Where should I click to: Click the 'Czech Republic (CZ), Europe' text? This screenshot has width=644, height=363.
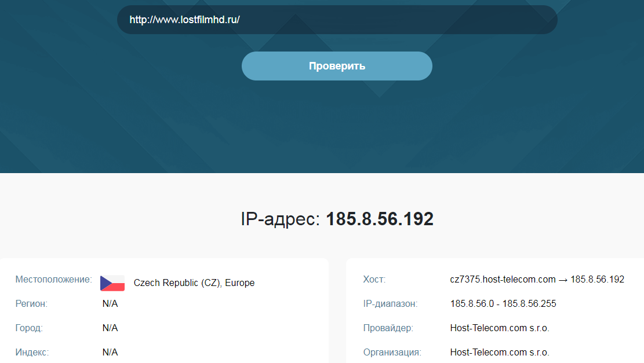[x=194, y=283]
